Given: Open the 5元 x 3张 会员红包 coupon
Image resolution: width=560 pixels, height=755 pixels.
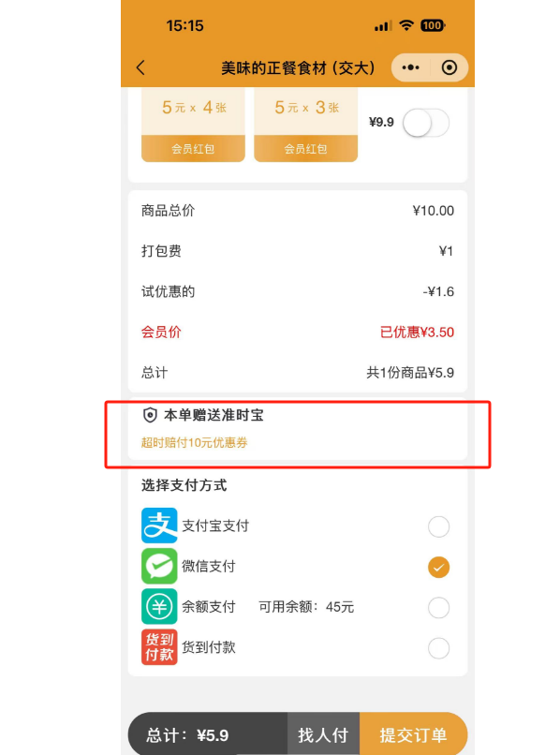Looking at the screenshot, I should [306, 125].
